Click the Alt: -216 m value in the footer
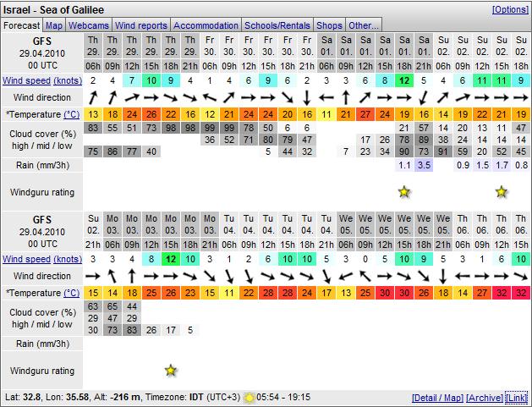This screenshot has width=532, height=407. (x=125, y=397)
